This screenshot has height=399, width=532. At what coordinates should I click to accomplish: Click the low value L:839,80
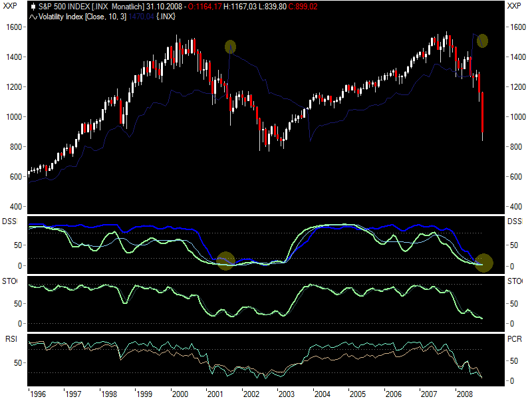(x=273, y=7)
